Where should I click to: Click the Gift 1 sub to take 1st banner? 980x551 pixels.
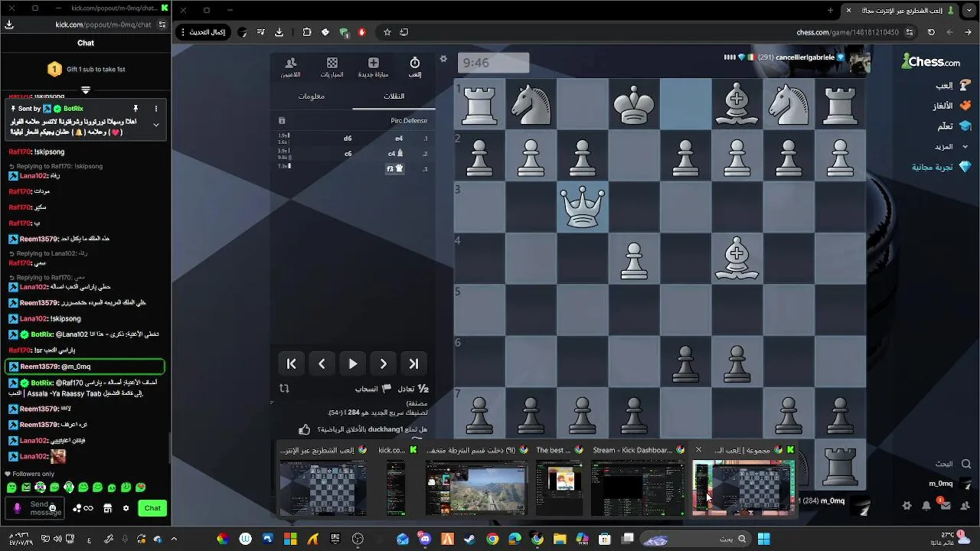pos(86,69)
